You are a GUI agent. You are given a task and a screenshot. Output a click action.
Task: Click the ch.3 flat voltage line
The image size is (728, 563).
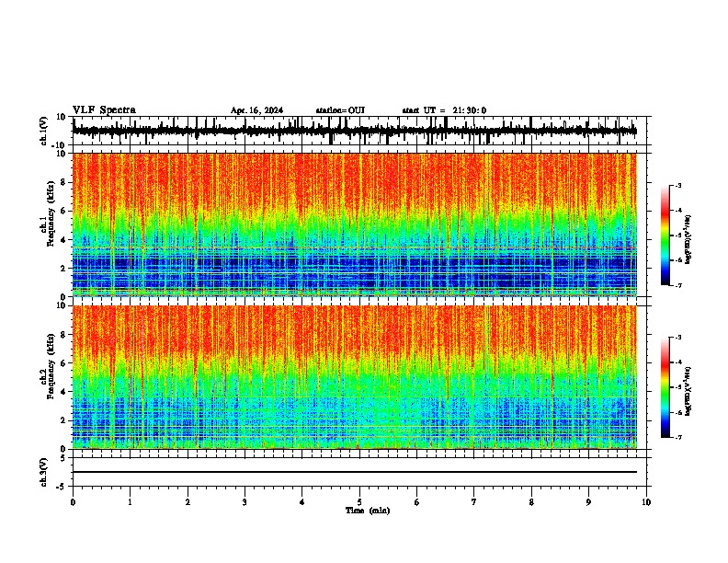(x=355, y=472)
